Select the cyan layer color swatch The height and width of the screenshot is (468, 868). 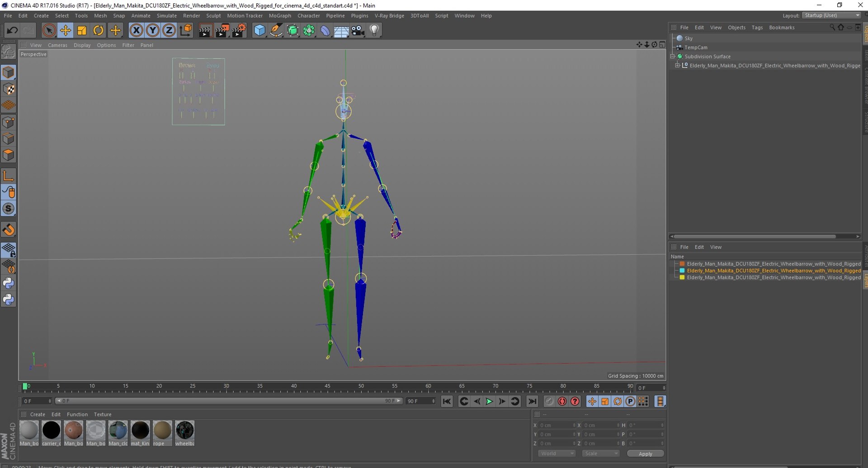[682, 271]
